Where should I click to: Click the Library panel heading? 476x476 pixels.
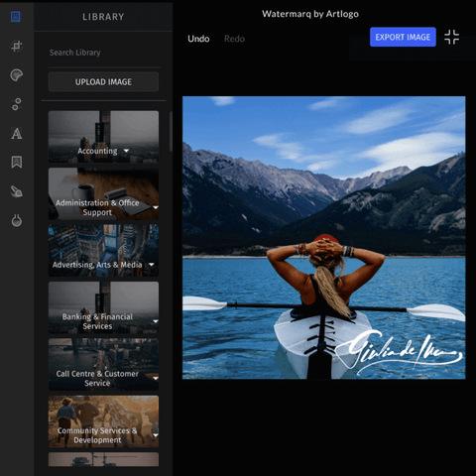[x=103, y=17]
